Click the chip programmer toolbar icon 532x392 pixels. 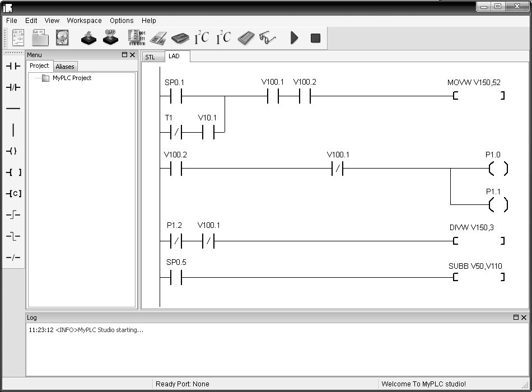point(180,38)
